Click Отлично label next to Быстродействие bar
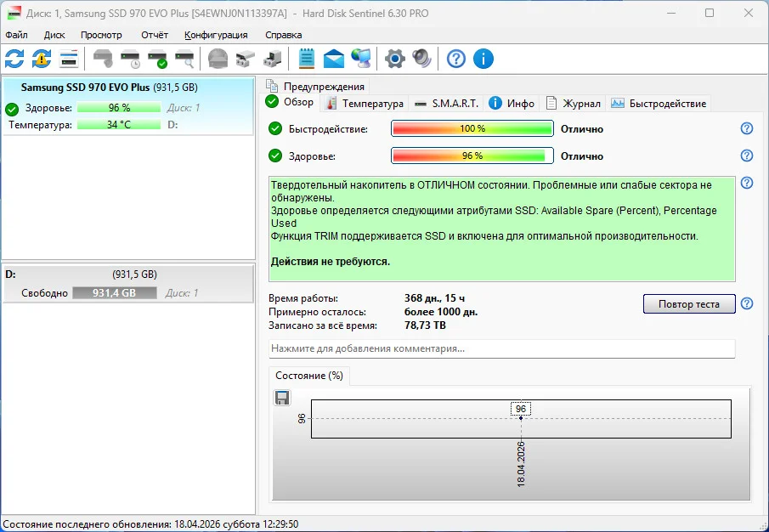The height and width of the screenshot is (532, 769). (x=582, y=129)
